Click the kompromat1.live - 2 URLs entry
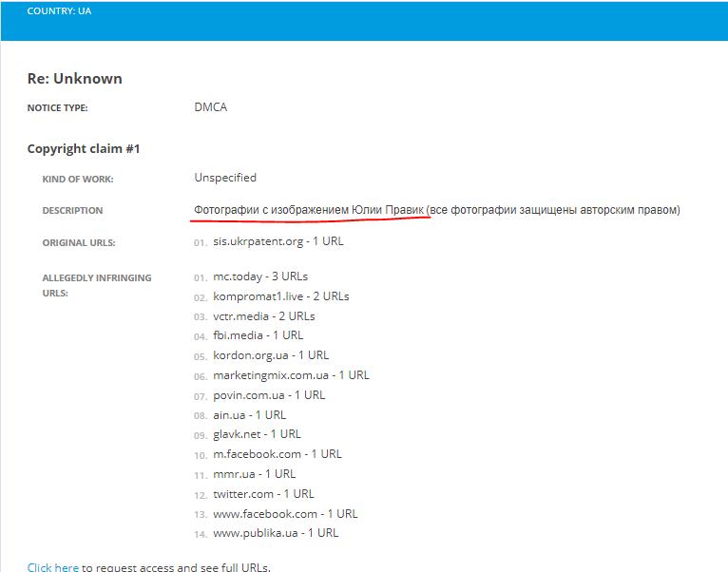This screenshot has height=572, width=728. [x=280, y=296]
